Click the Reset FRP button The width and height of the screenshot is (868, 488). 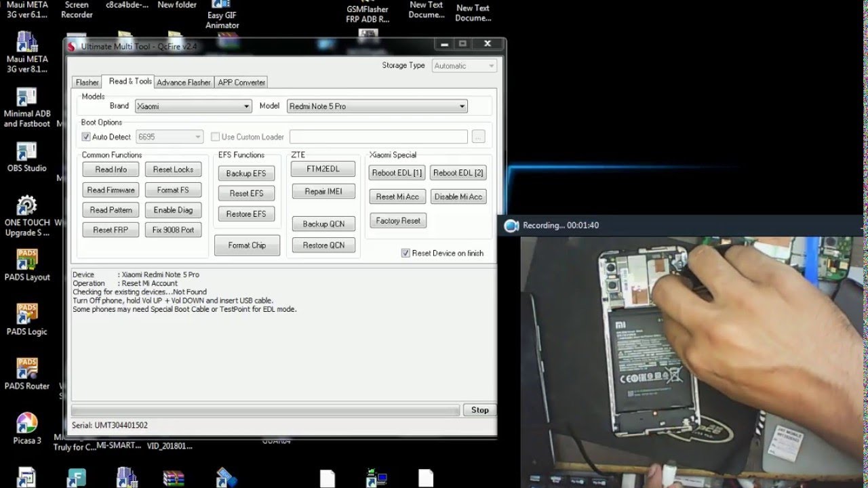click(111, 230)
